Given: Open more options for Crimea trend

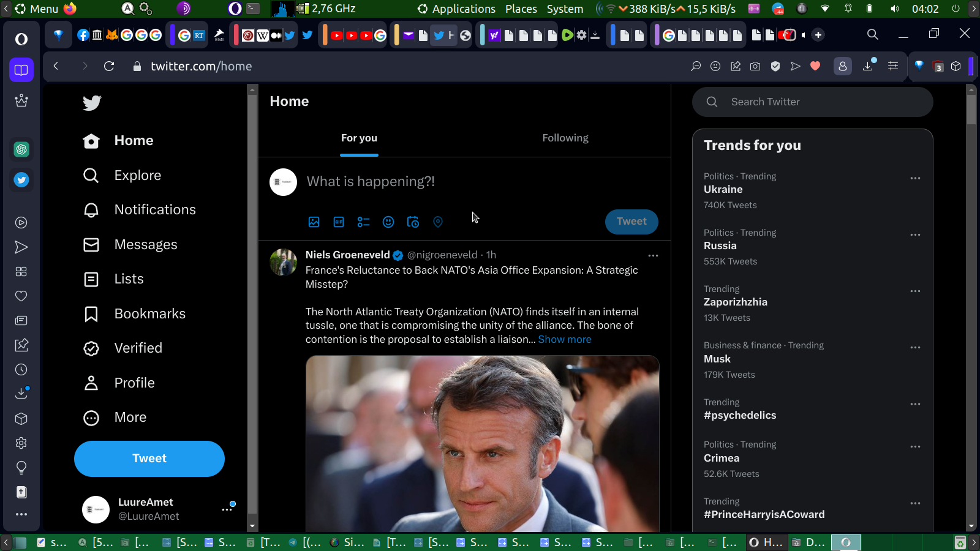Looking at the screenshot, I should 915,446.
